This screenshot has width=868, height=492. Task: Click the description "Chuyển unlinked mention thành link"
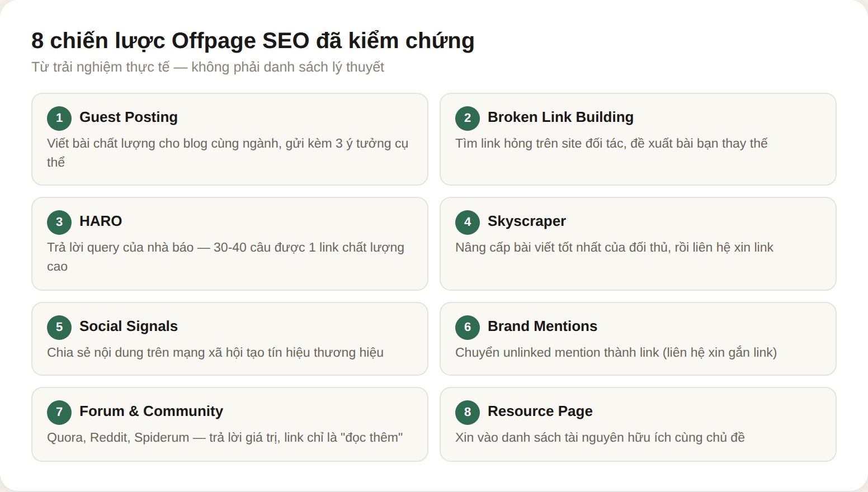pyautogui.click(x=557, y=353)
